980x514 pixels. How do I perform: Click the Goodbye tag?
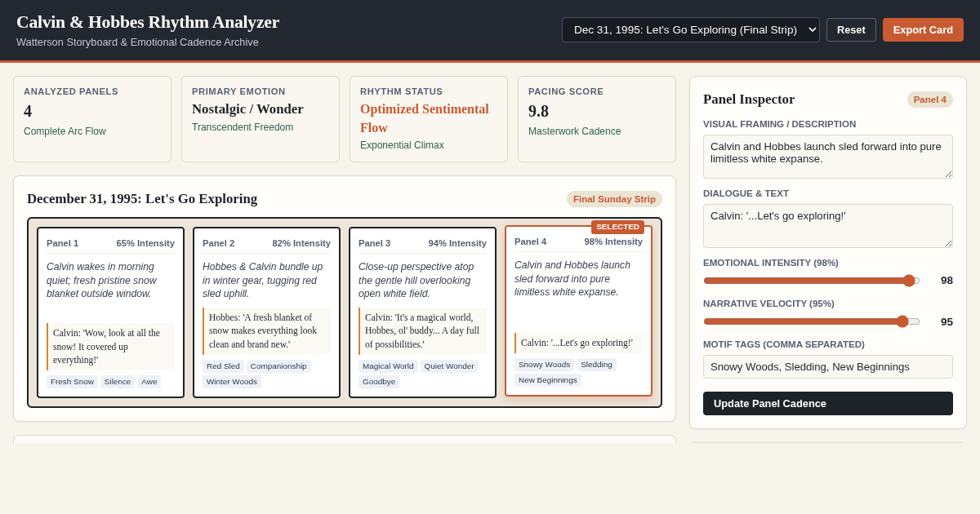coord(379,382)
